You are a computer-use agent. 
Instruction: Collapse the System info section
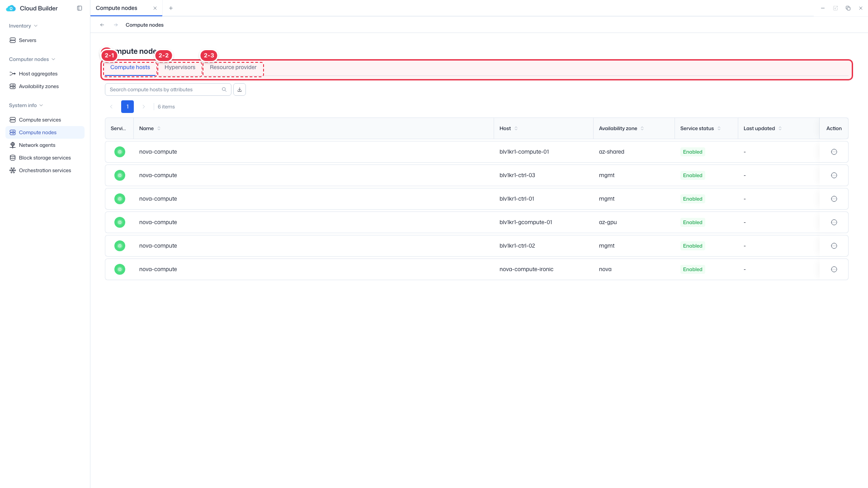coord(41,105)
